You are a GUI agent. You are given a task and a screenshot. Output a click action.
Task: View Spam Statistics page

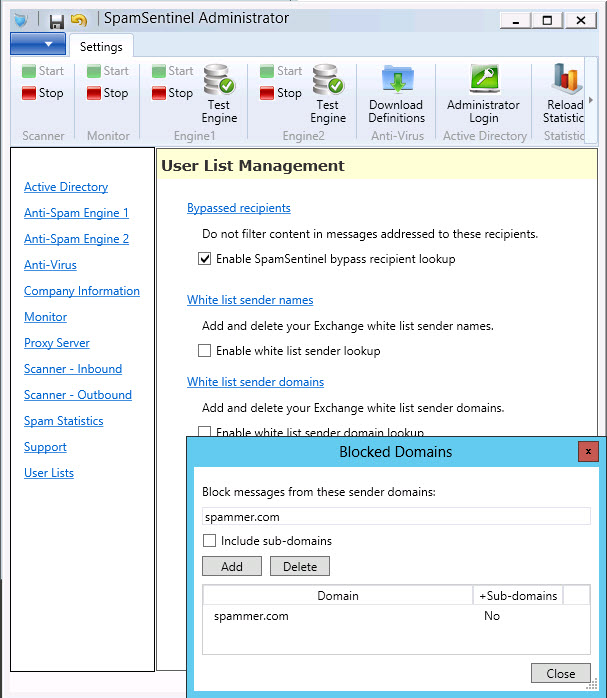point(64,421)
